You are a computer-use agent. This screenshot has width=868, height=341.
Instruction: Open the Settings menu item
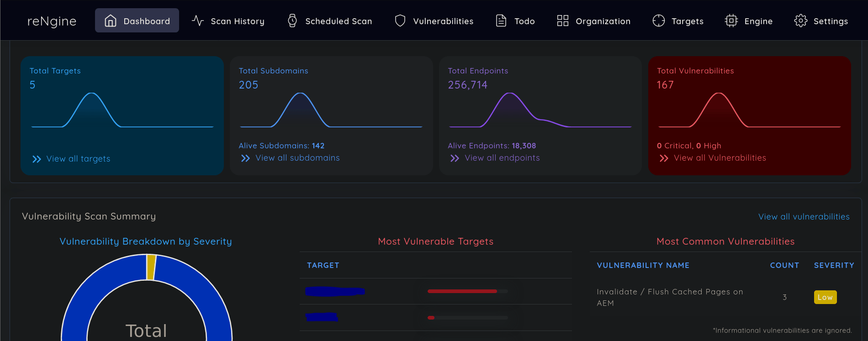point(821,21)
